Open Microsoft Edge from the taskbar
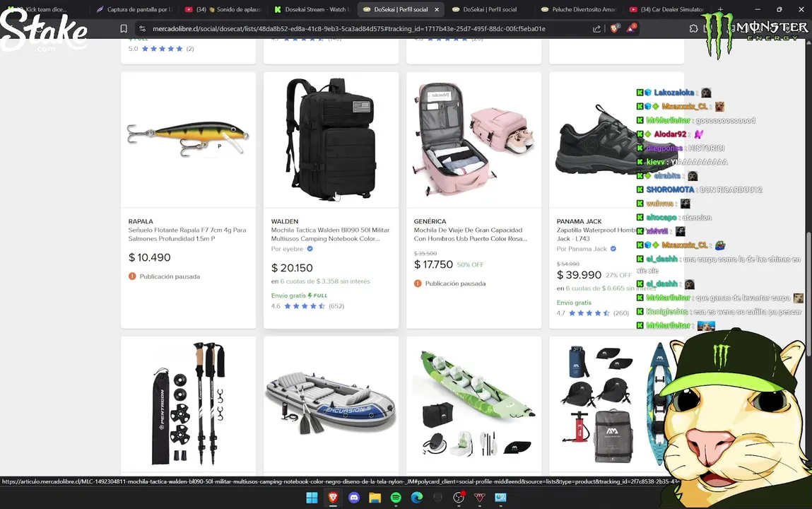Image resolution: width=812 pixels, height=509 pixels. [x=417, y=498]
